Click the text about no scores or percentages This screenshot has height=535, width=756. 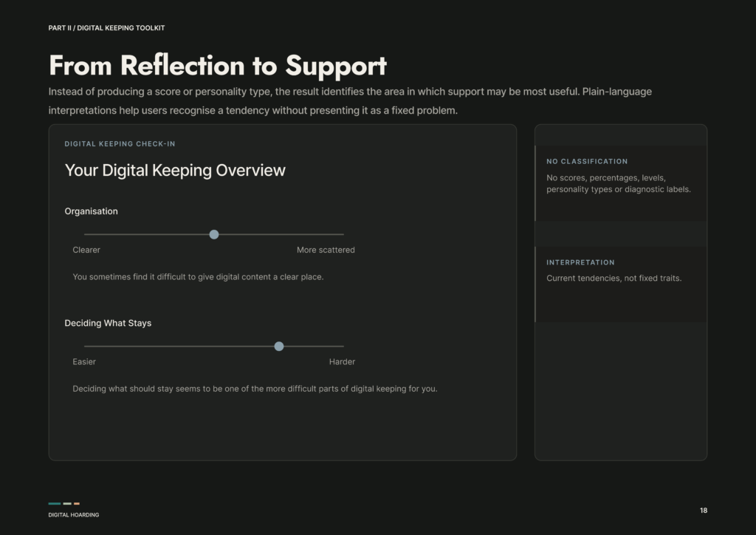[619, 183]
